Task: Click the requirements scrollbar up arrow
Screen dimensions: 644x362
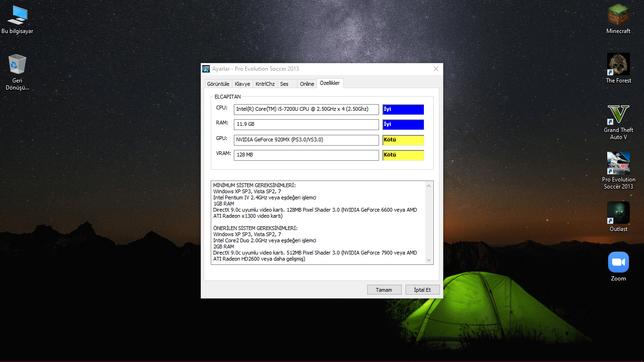Action: pos(429,186)
